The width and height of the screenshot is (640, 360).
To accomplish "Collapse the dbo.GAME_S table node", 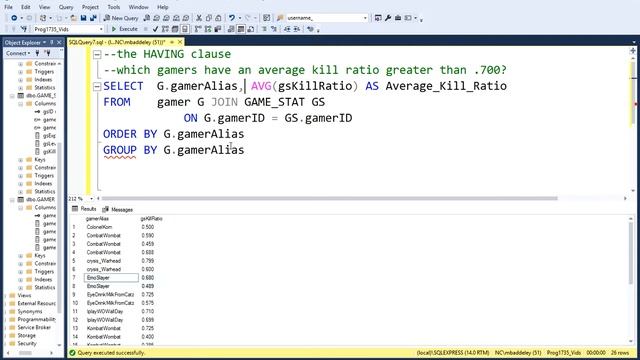I will tap(12, 96).
